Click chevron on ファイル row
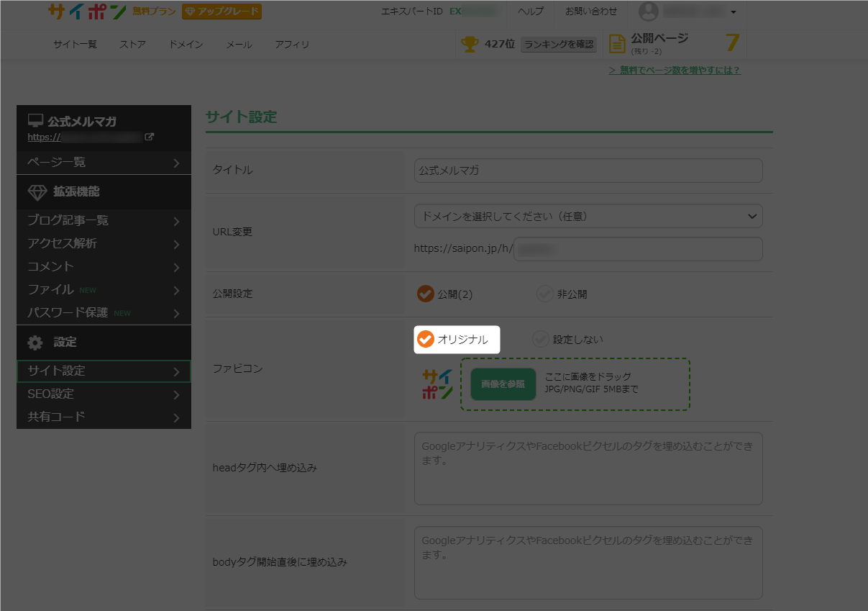Image resolution: width=868 pixels, height=611 pixels. [177, 291]
